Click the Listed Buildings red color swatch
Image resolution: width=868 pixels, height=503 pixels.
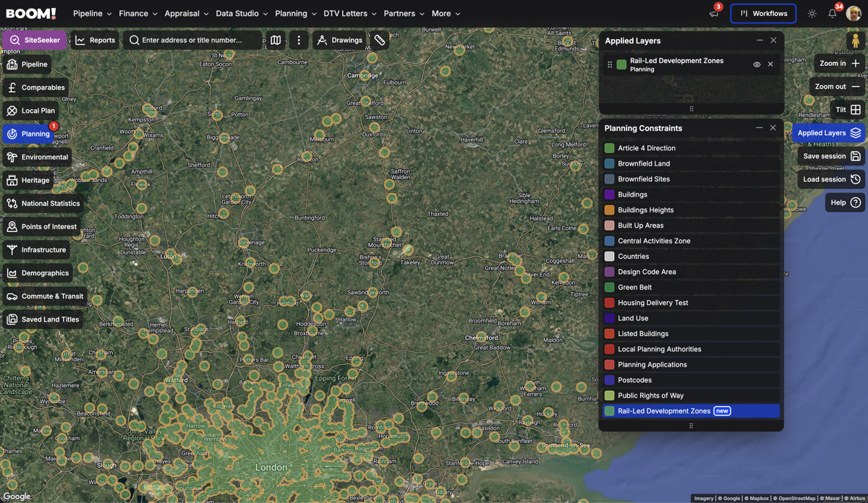[609, 334]
